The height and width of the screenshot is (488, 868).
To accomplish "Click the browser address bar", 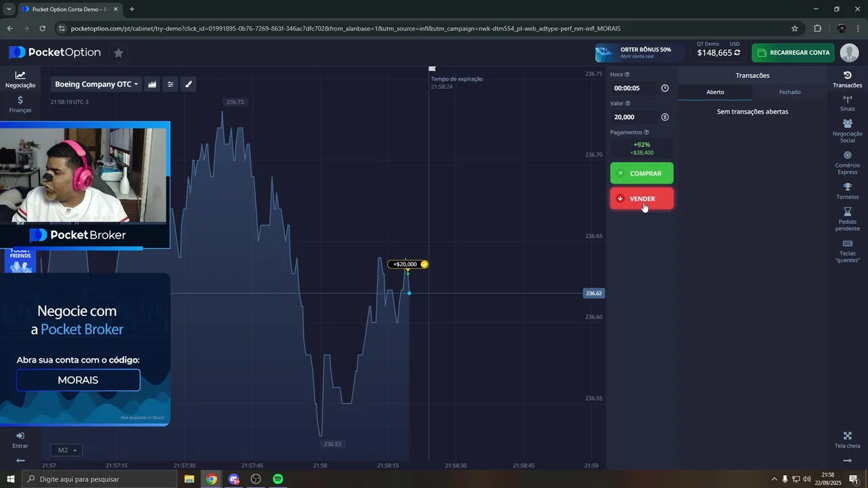I will pyautogui.click(x=420, y=28).
